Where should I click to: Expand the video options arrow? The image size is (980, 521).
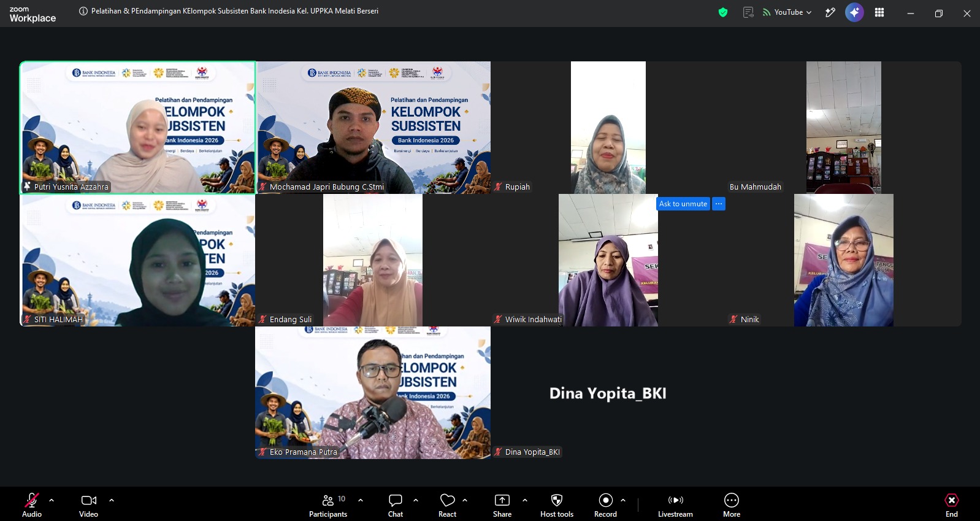tap(112, 500)
